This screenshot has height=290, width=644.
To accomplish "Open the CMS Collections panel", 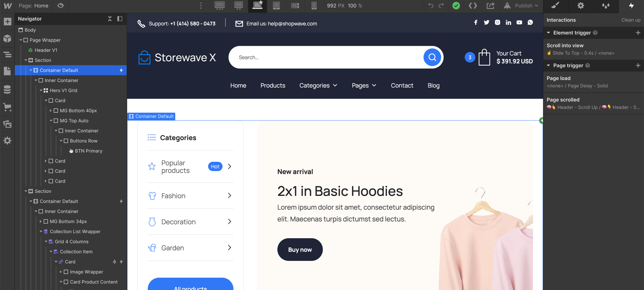I will [7, 89].
